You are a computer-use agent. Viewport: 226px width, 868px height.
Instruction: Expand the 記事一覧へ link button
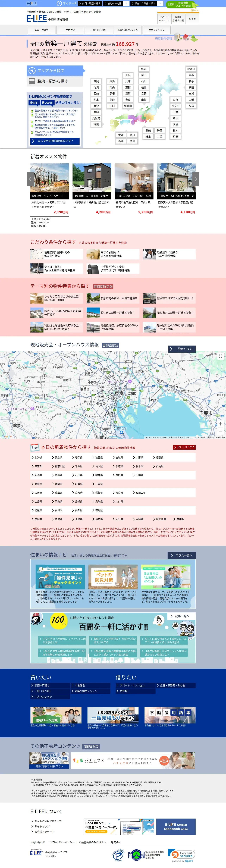tap(181, 616)
